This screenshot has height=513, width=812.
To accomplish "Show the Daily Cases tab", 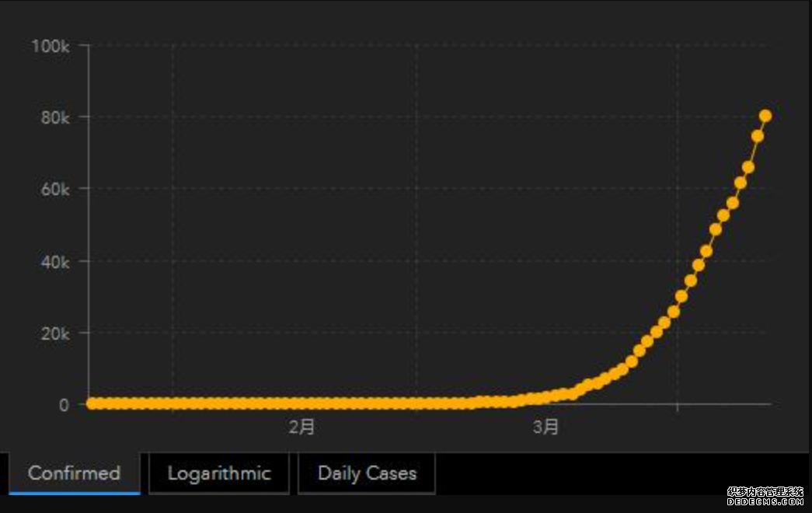I will 367,473.
